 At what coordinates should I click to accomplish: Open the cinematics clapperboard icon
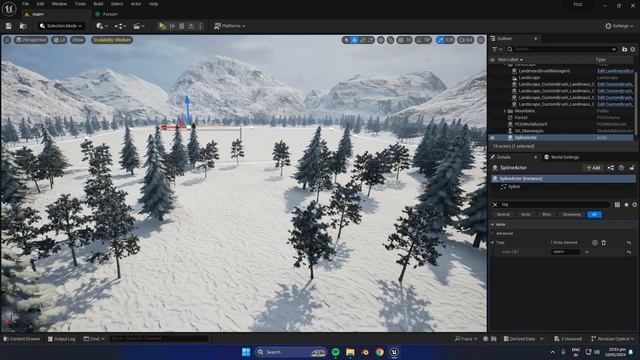point(138,26)
